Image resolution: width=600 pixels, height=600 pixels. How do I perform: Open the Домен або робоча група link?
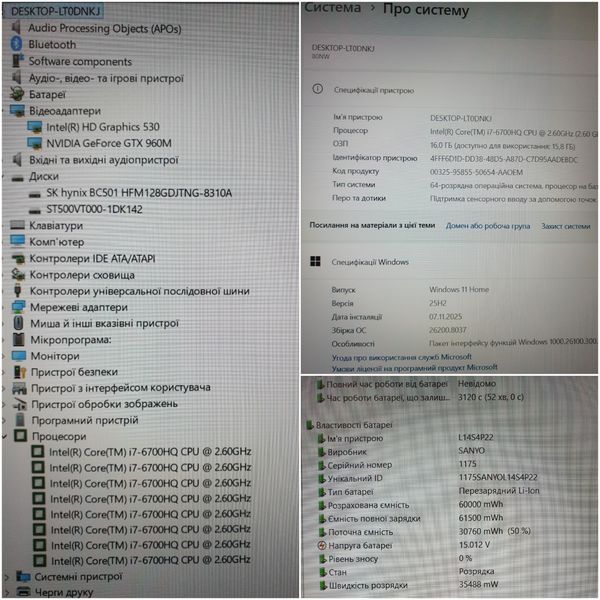[x=488, y=226]
